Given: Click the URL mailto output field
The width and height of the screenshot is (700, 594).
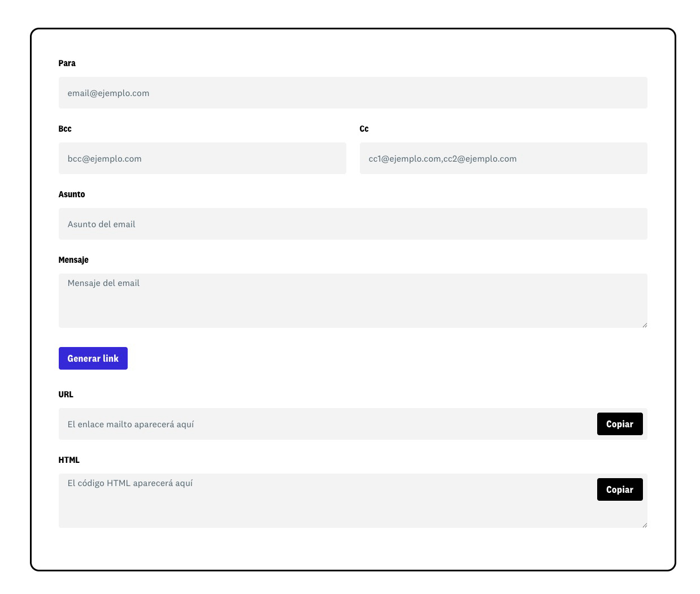Looking at the screenshot, I should pos(327,424).
